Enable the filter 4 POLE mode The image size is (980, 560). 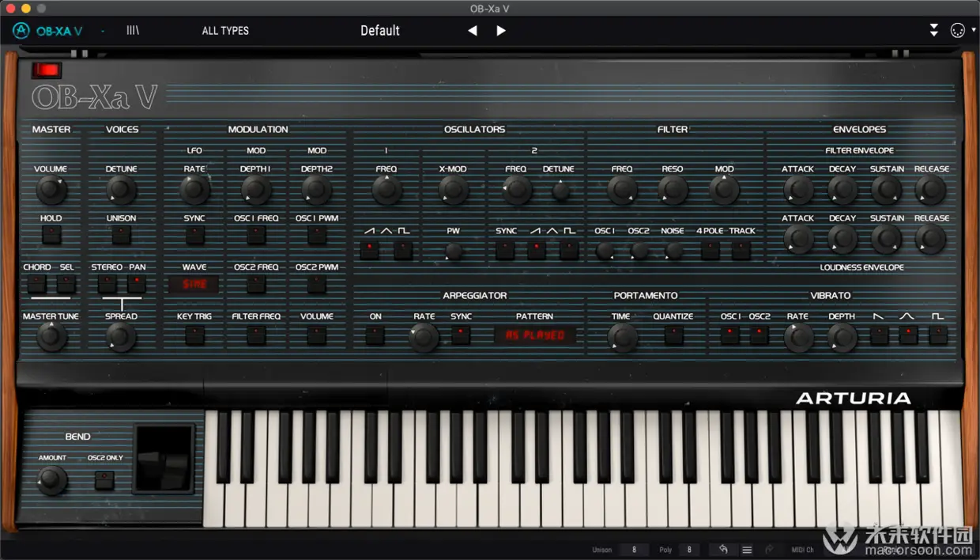pos(710,251)
